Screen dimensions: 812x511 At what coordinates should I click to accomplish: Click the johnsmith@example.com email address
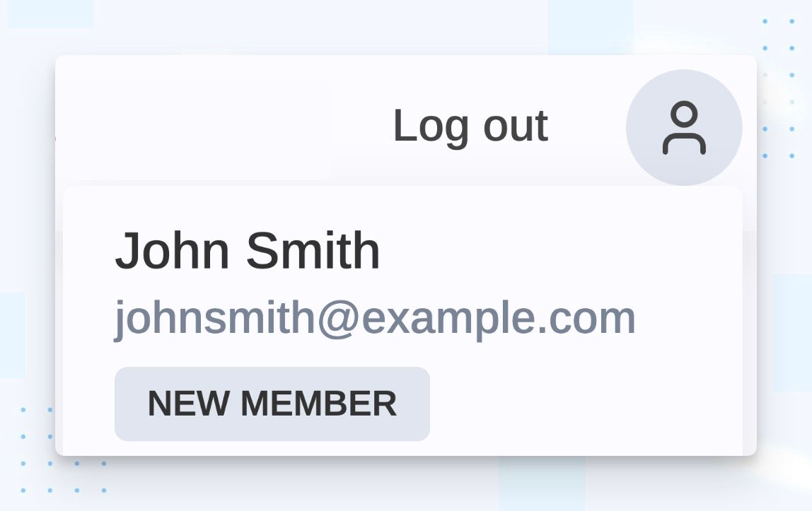coord(375,318)
